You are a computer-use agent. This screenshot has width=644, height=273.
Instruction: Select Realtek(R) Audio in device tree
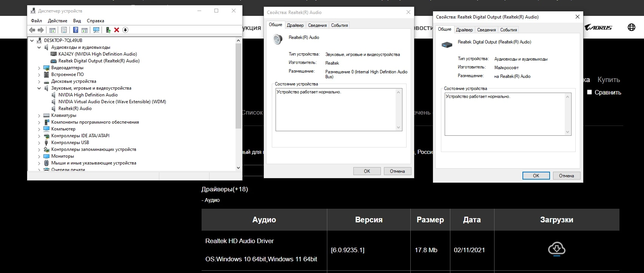75,109
